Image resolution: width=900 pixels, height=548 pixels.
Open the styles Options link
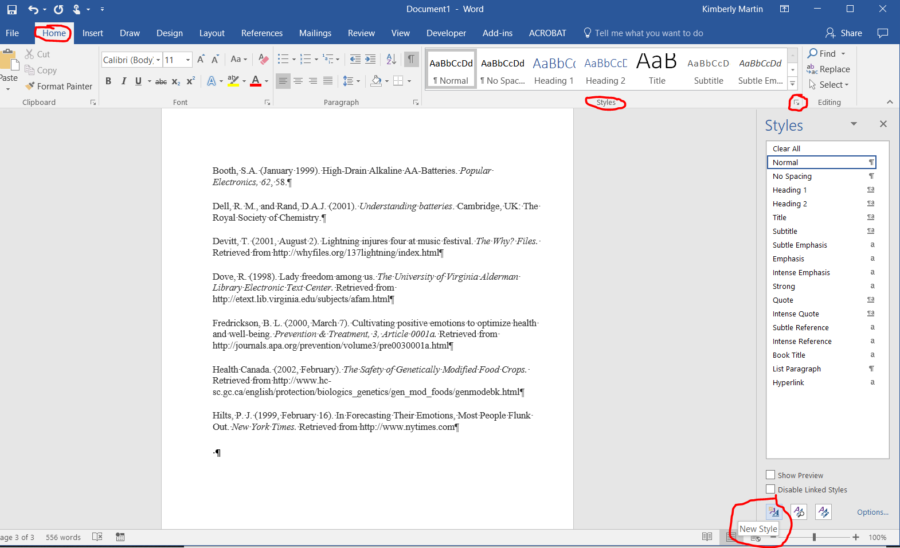click(872, 512)
